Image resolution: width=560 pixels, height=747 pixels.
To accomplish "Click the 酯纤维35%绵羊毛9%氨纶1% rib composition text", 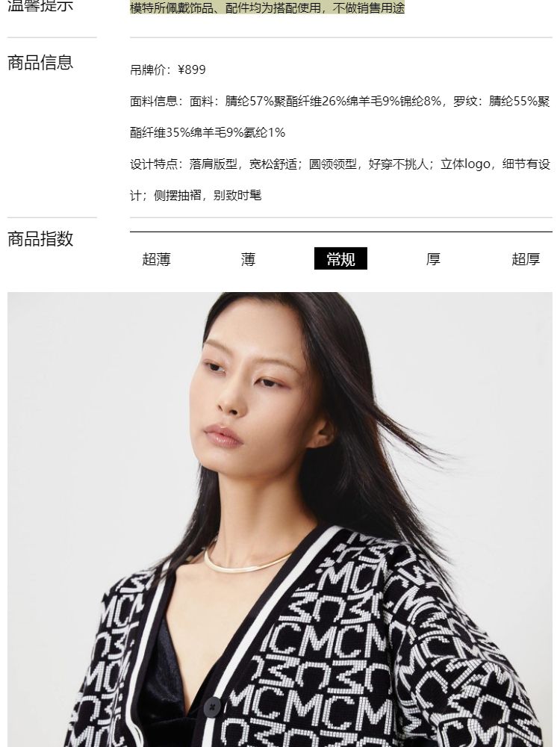I will (208, 132).
